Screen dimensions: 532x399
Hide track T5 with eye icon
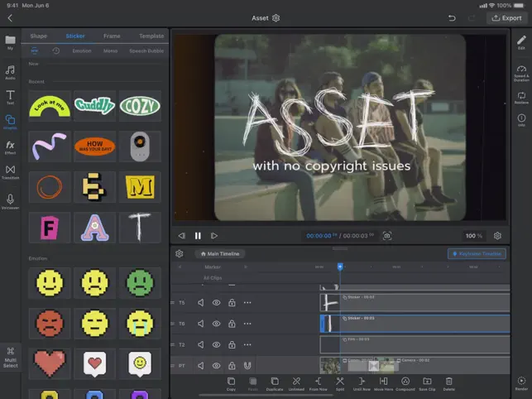(216, 302)
